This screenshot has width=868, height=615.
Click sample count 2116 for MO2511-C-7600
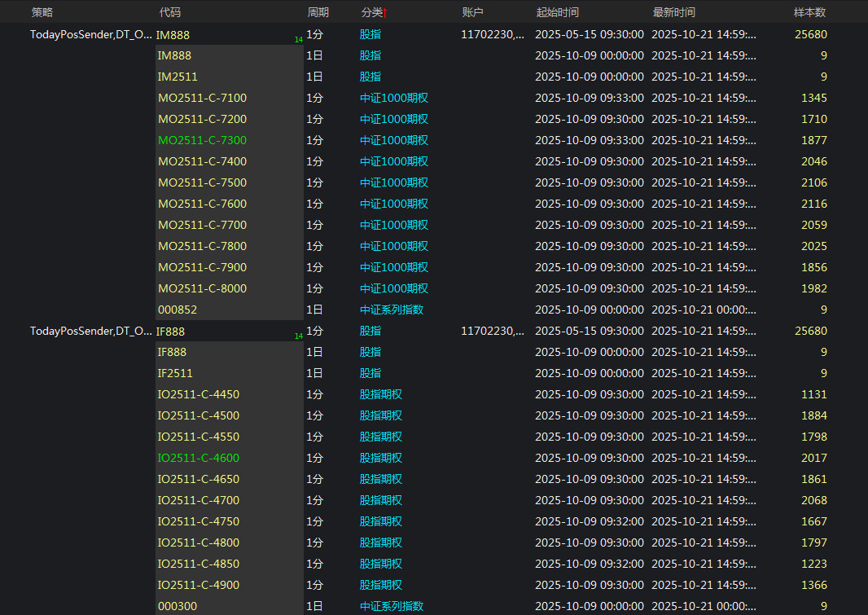[x=813, y=204]
